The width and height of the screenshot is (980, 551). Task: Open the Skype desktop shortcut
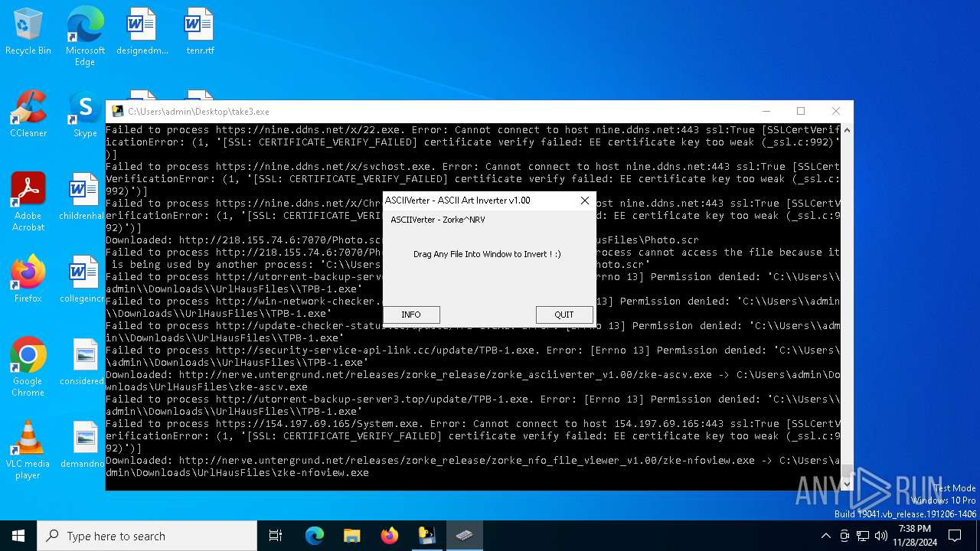click(x=85, y=115)
